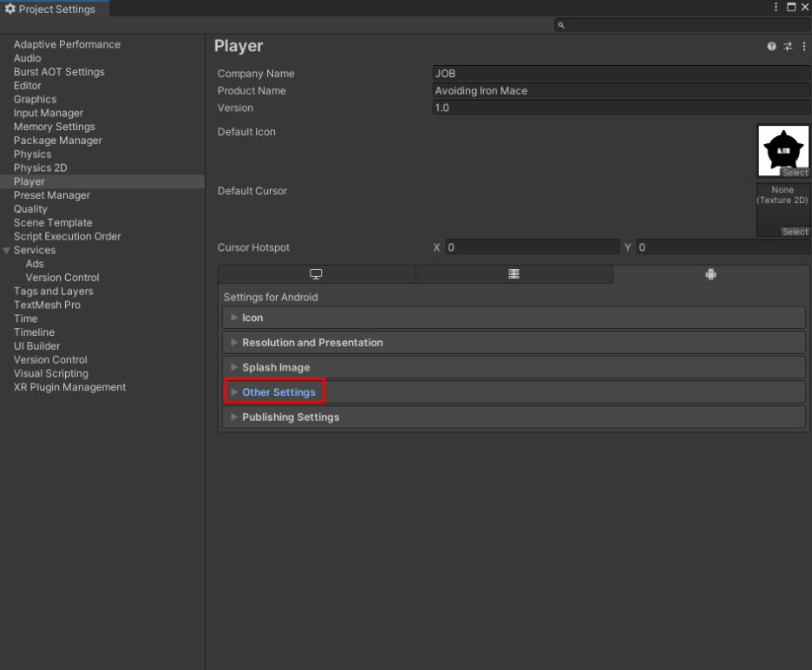The height and width of the screenshot is (670, 812).
Task: Open Audio settings
Action: click(28, 58)
